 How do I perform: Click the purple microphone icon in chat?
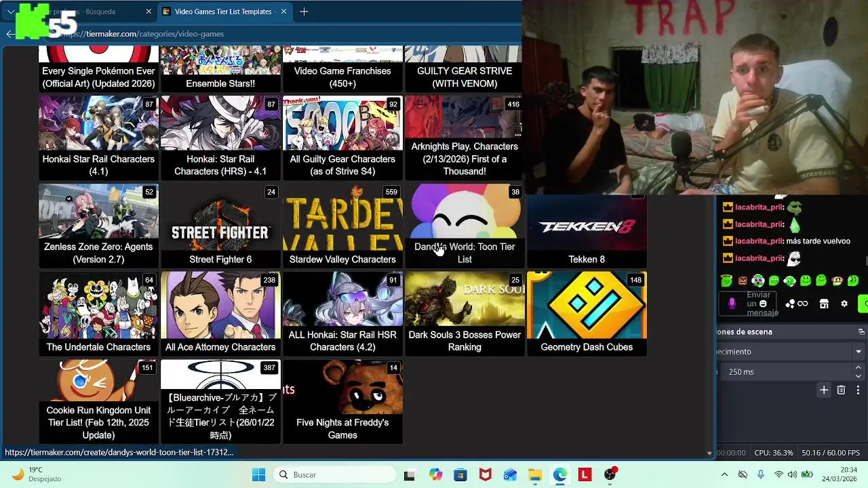coord(732,304)
